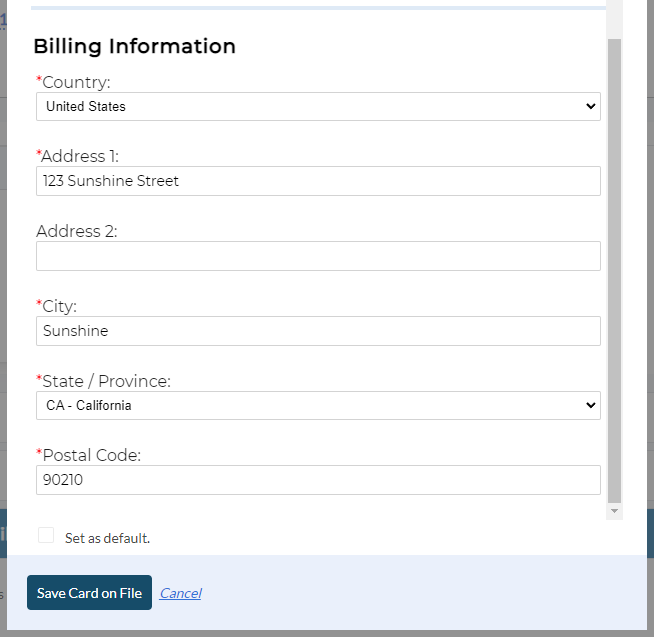This screenshot has height=637, width=654.
Task: Focus the empty Address 2 field
Action: coord(318,256)
